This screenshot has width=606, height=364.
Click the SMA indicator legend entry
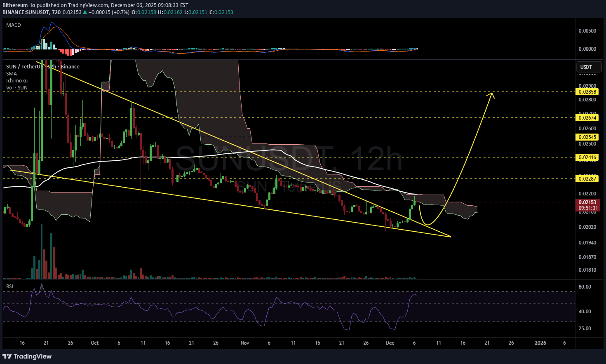click(12, 74)
